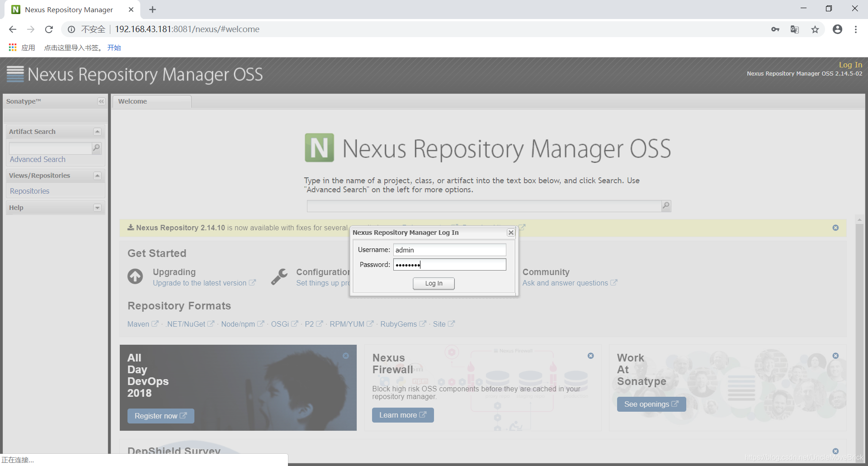868x466 pixels.
Task: Open the .NET/NuGet format link
Action: pyautogui.click(x=190, y=324)
